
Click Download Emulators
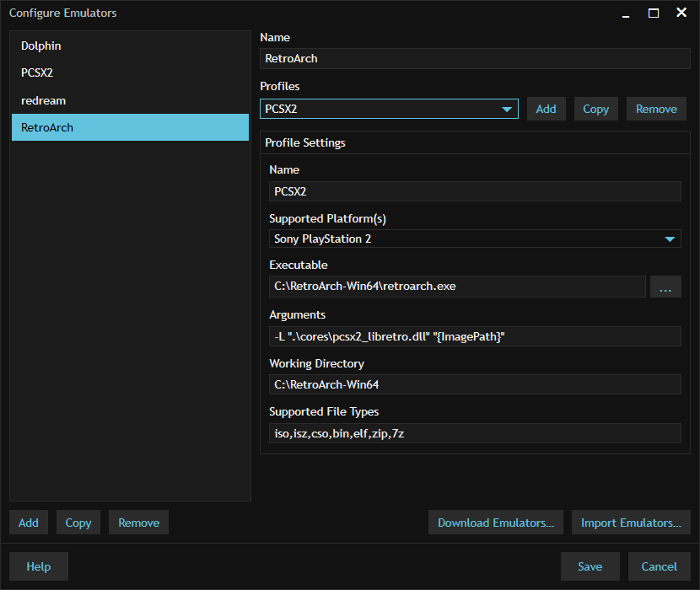click(x=495, y=522)
